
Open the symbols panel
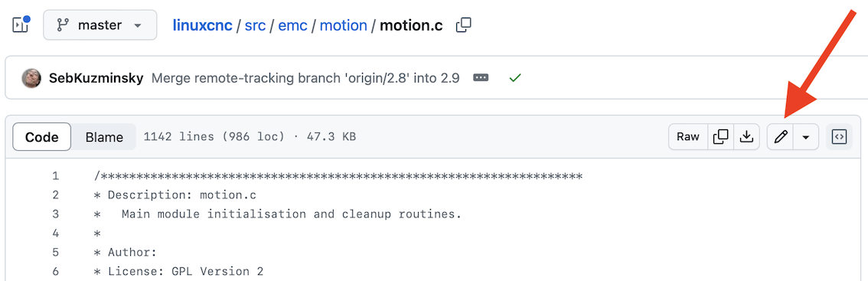click(839, 137)
